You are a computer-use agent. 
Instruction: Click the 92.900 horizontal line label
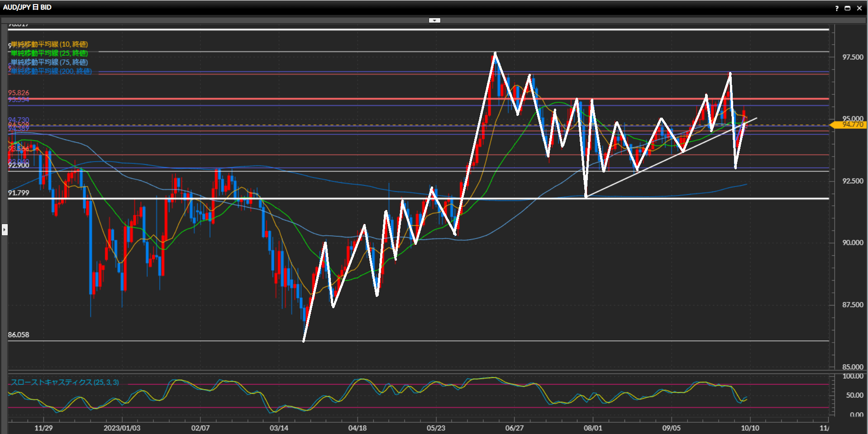click(x=19, y=165)
